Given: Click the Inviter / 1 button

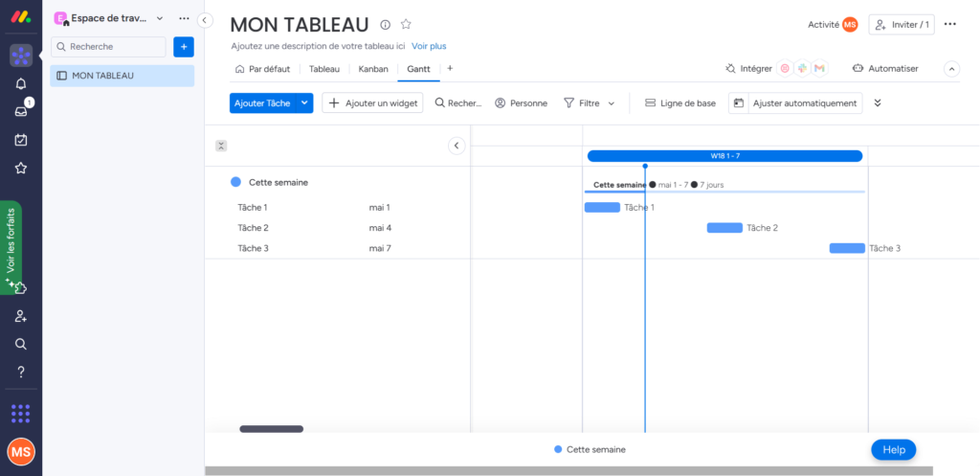Looking at the screenshot, I should tap(902, 25).
